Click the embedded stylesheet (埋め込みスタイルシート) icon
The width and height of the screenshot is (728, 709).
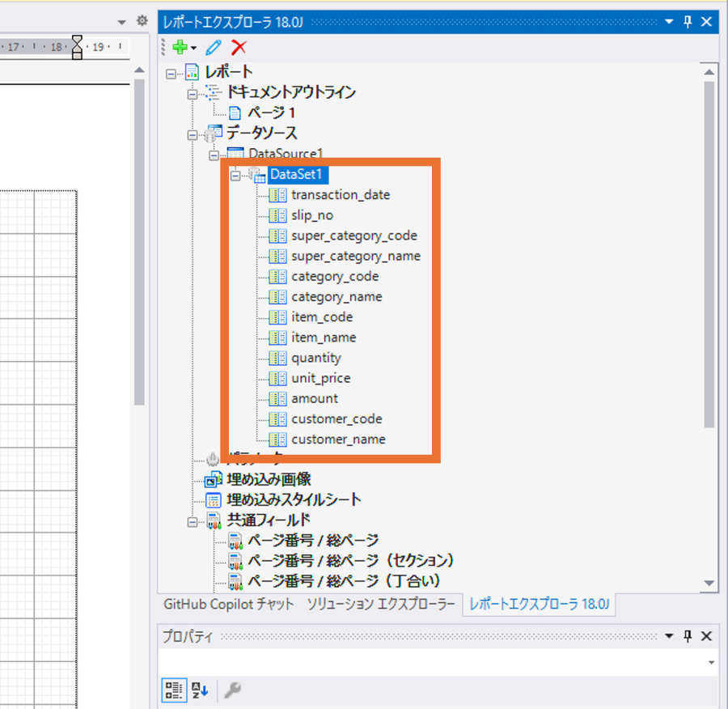214,499
